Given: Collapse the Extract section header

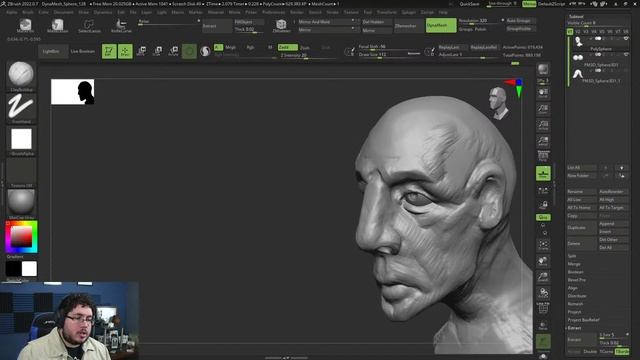Looking at the screenshot, I should [574, 328].
